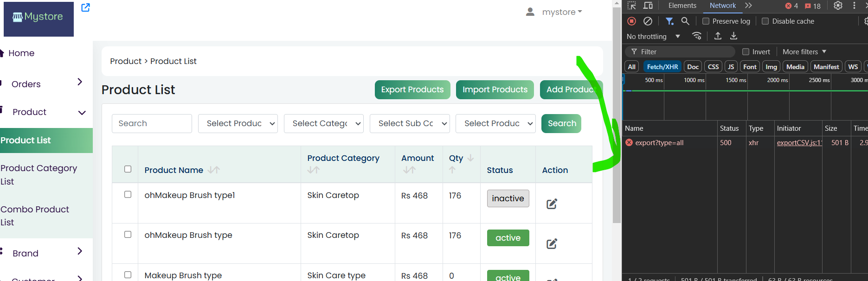Open More filters dropdown
This screenshot has width=868, height=281.
(804, 52)
